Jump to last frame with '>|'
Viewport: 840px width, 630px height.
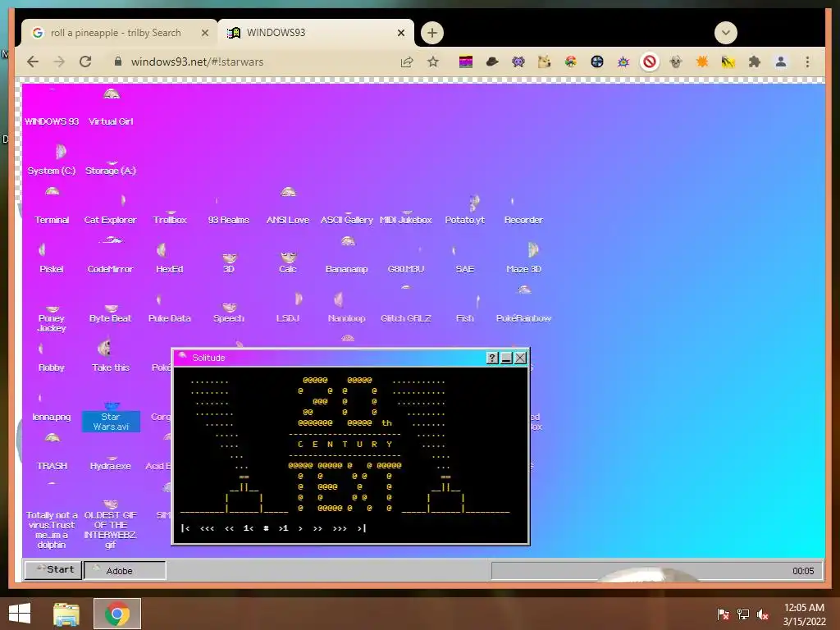(362, 528)
